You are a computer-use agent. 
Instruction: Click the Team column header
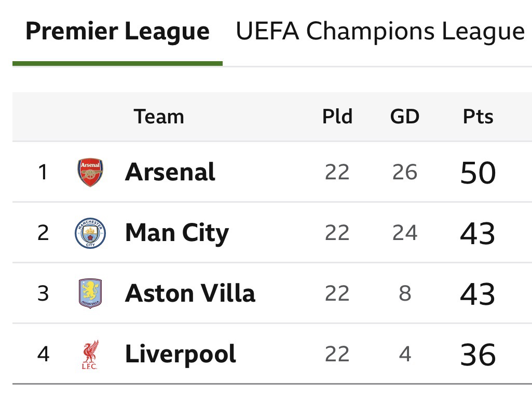(159, 117)
